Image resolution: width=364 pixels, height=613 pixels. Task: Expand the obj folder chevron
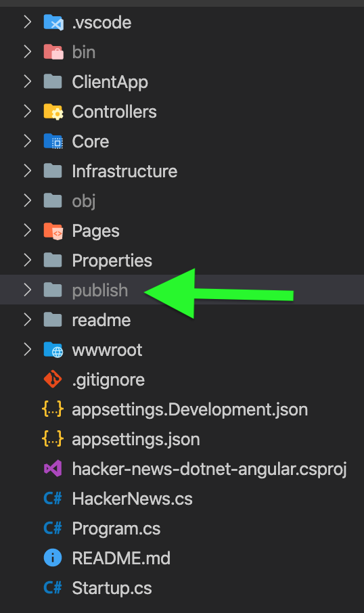tap(27, 200)
